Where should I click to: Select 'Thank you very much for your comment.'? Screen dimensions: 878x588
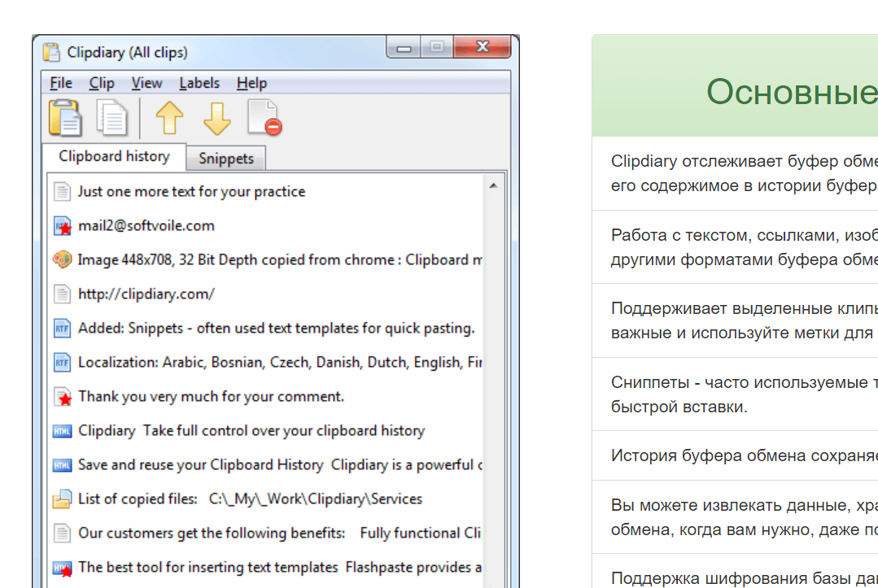click(x=211, y=396)
